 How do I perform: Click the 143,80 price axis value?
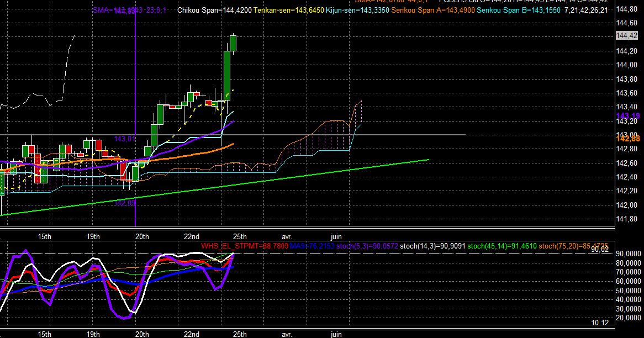pos(627,79)
